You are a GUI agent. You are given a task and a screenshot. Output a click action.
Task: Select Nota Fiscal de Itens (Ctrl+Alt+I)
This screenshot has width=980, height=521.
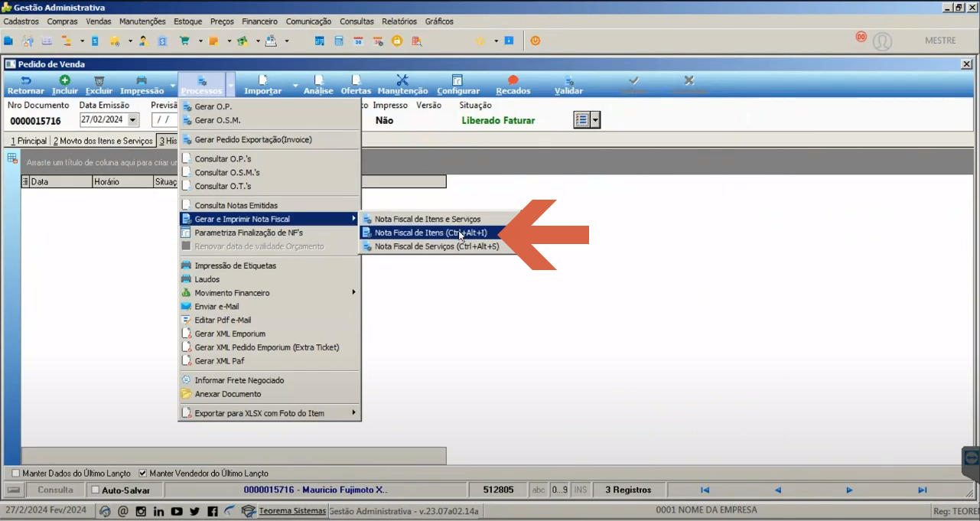pyautogui.click(x=430, y=233)
